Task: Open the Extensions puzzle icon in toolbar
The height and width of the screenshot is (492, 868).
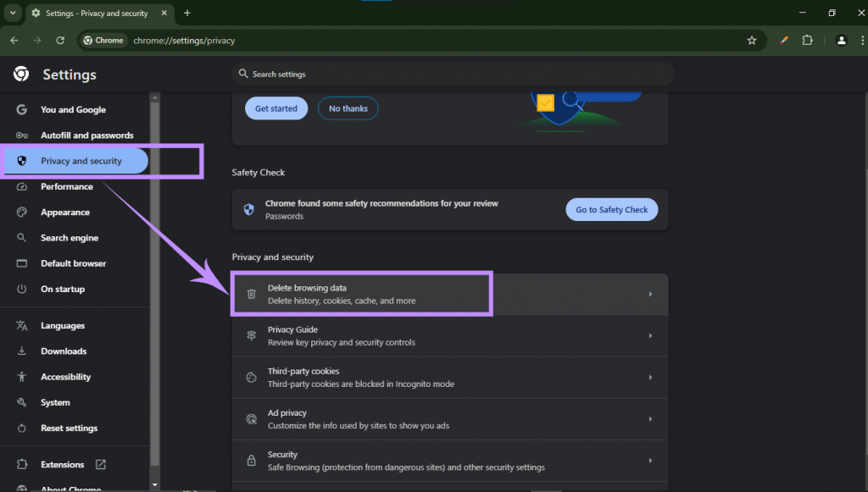Action: pyautogui.click(x=807, y=40)
